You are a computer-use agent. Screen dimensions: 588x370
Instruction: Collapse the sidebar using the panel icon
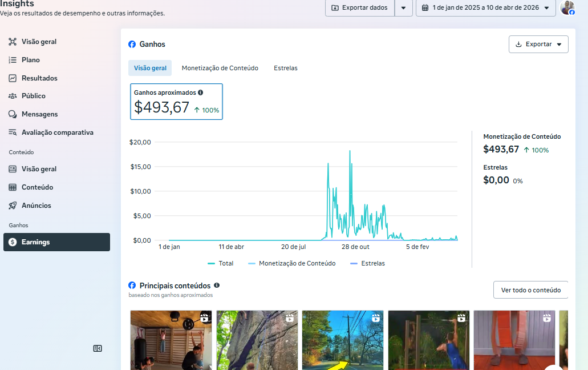(98, 348)
